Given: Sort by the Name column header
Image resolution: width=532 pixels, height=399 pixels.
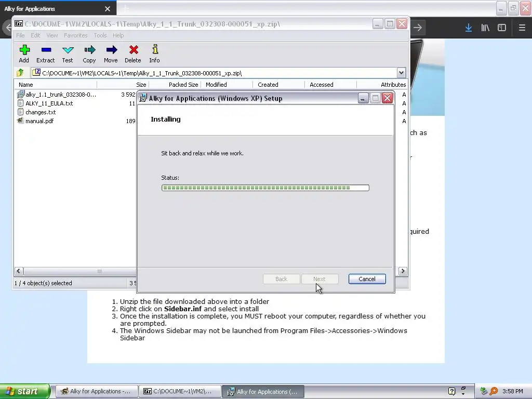Looking at the screenshot, I should (x=56, y=85).
